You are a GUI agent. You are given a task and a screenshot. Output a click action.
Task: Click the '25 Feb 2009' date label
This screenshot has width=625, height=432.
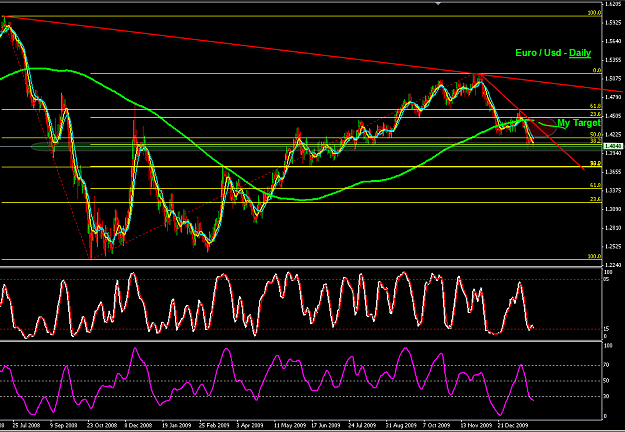(214, 425)
